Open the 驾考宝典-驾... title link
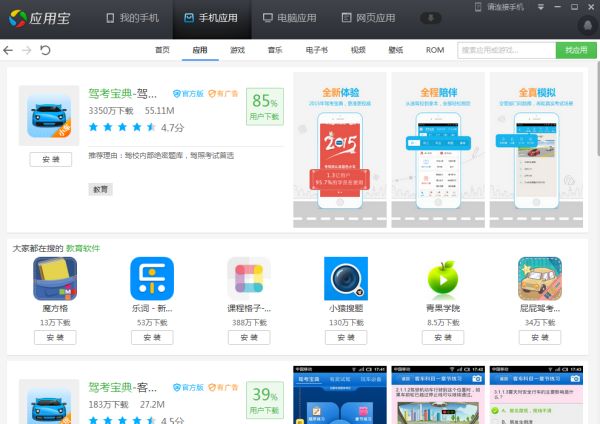600x424 pixels. pos(122,93)
